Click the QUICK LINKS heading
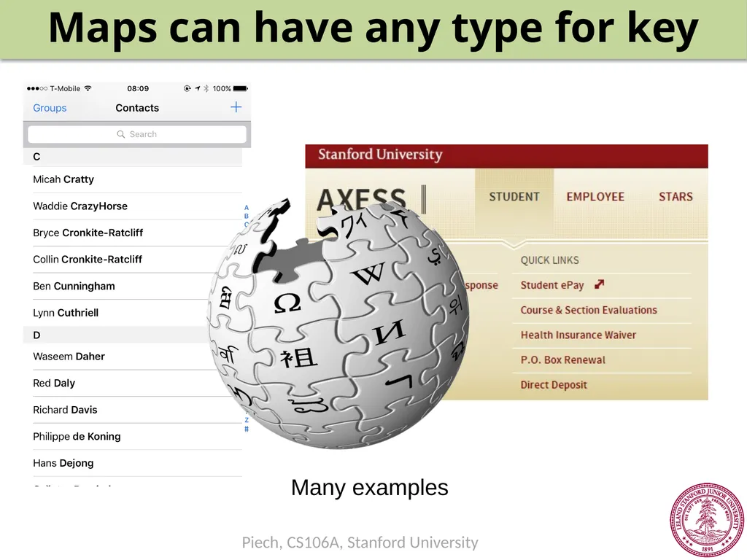The height and width of the screenshot is (560, 747). (549, 260)
